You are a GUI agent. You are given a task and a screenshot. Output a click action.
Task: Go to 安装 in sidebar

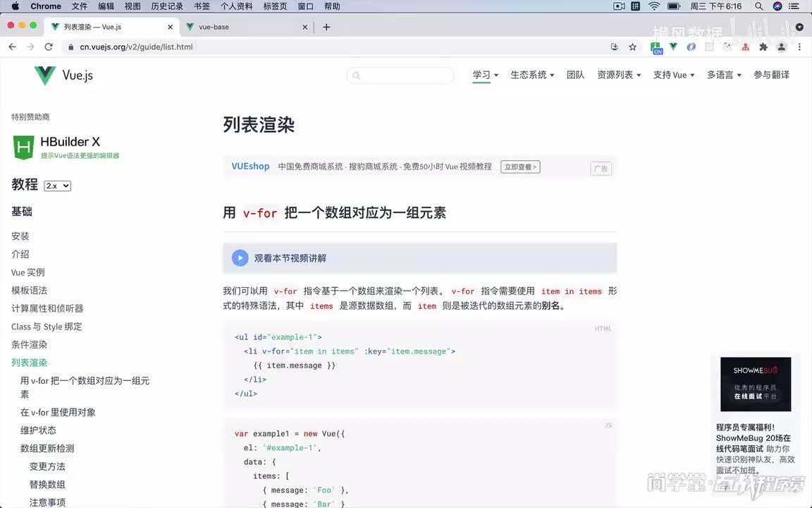coord(20,236)
